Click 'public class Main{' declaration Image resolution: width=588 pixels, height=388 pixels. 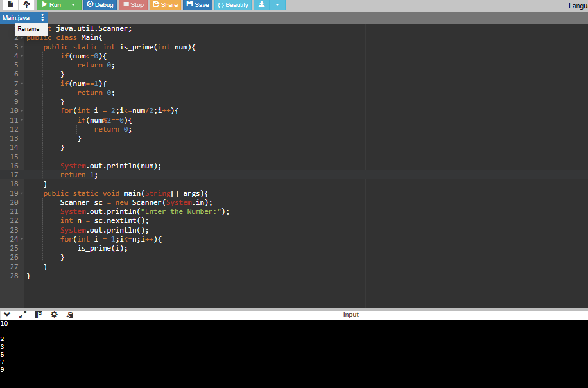(x=64, y=37)
